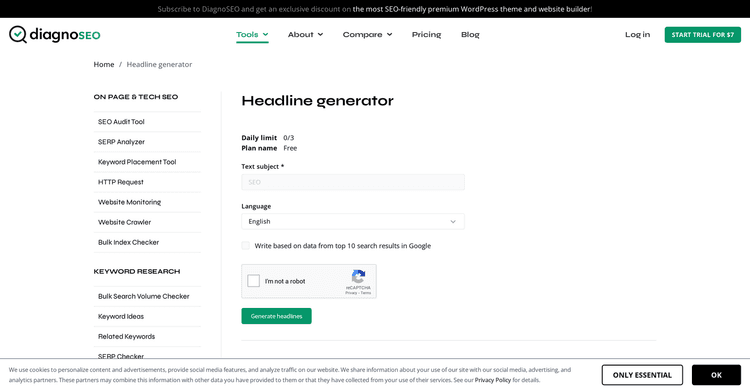Select HTTP Request tool

(121, 182)
